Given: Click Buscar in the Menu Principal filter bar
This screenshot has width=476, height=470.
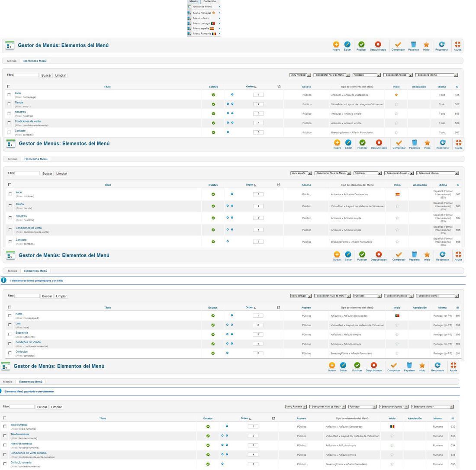Looking at the screenshot, I should coord(46,75).
